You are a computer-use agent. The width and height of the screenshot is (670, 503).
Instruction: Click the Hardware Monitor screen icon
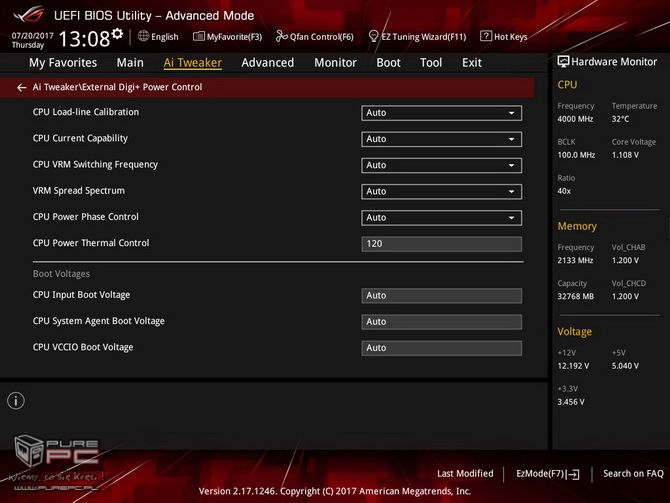(x=563, y=62)
